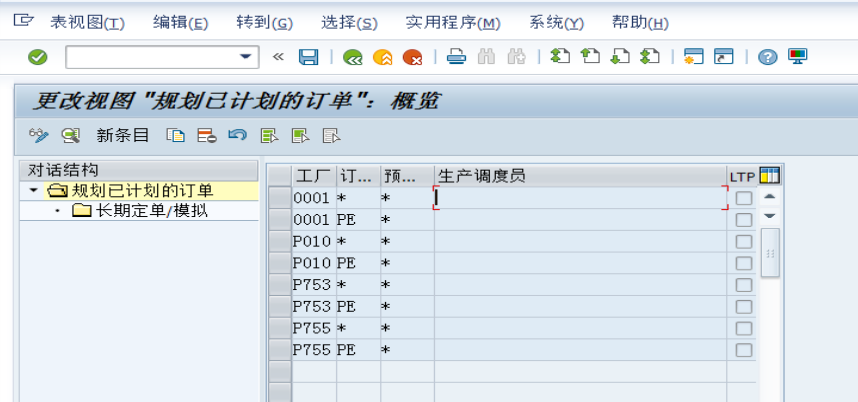Image resolution: width=858 pixels, height=402 pixels.
Task: Click the LTP column header
Action: point(742,176)
